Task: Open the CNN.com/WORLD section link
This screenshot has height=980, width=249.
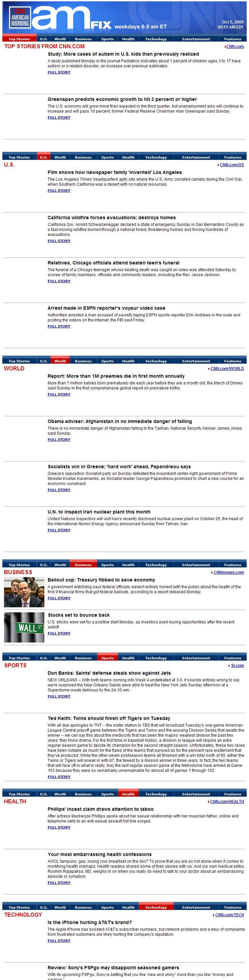Action: click(227, 369)
